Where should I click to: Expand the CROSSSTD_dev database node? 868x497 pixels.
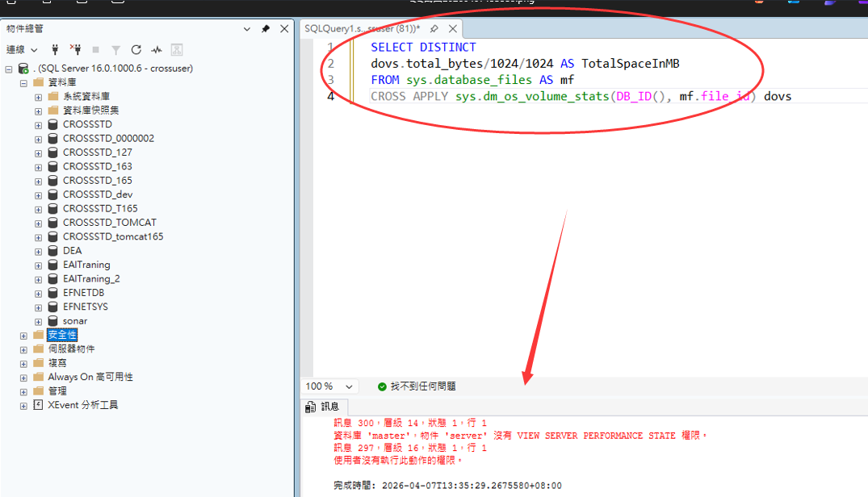coord(38,194)
